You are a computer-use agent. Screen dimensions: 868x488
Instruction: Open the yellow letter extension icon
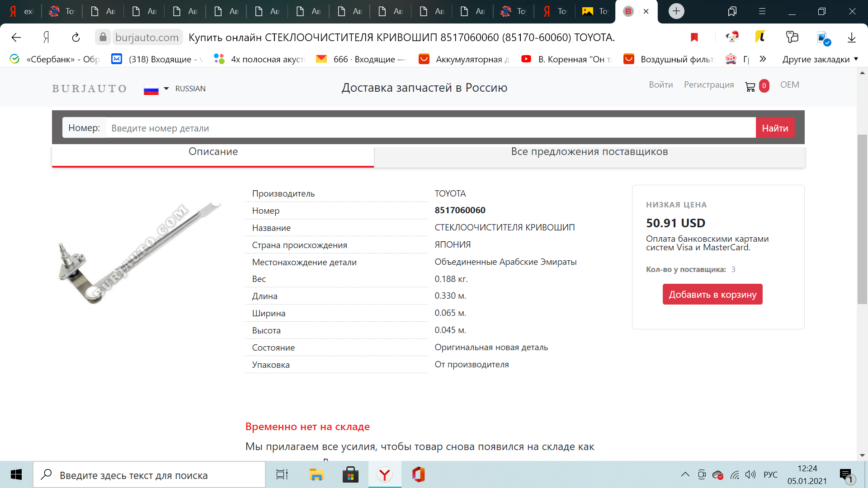(x=760, y=37)
